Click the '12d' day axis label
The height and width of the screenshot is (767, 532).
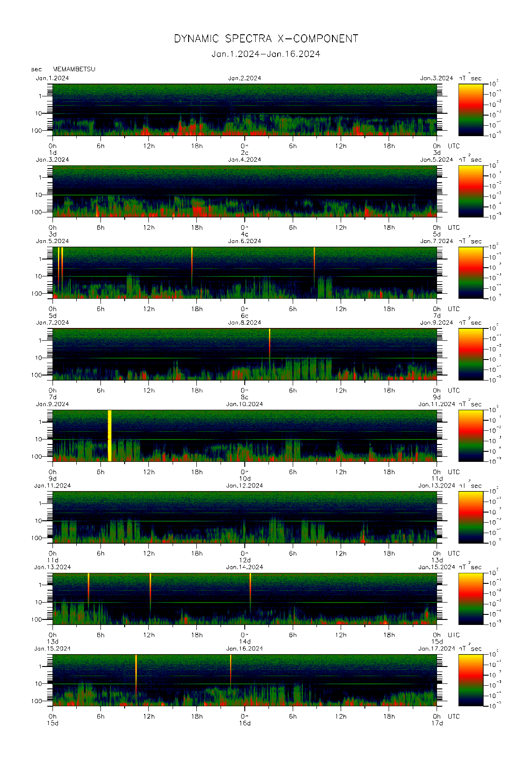(x=245, y=560)
